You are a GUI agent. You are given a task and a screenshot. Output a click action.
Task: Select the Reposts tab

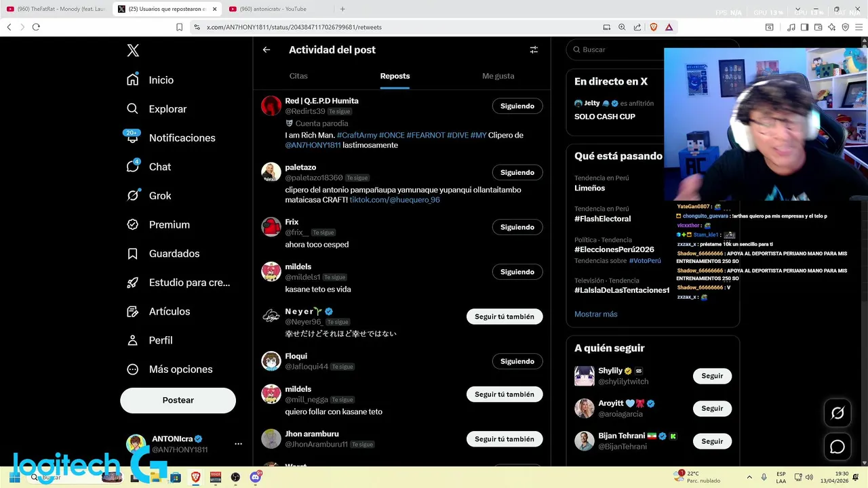click(395, 76)
